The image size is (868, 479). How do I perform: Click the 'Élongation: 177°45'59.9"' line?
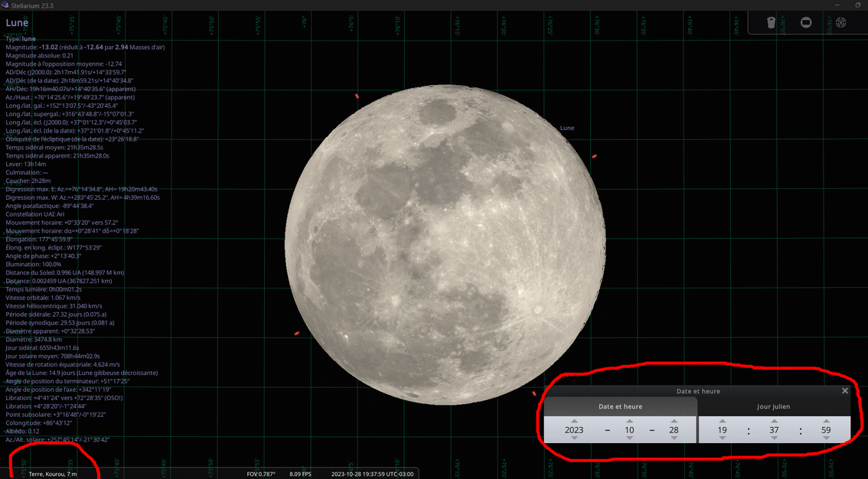(39, 239)
